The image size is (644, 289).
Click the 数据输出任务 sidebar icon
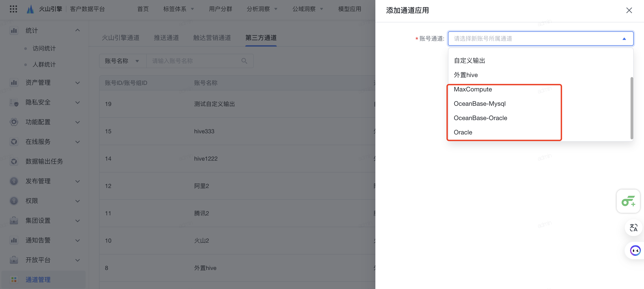pyautogui.click(x=14, y=161)
